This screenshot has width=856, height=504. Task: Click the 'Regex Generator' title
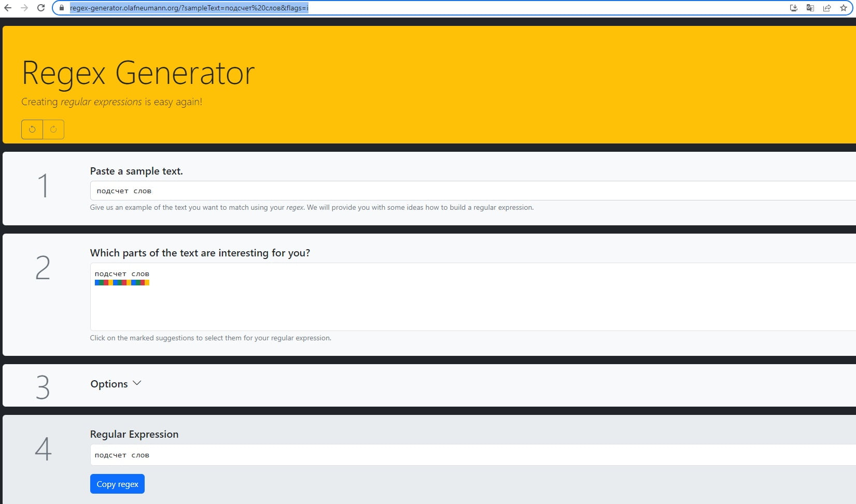(138, 73)
